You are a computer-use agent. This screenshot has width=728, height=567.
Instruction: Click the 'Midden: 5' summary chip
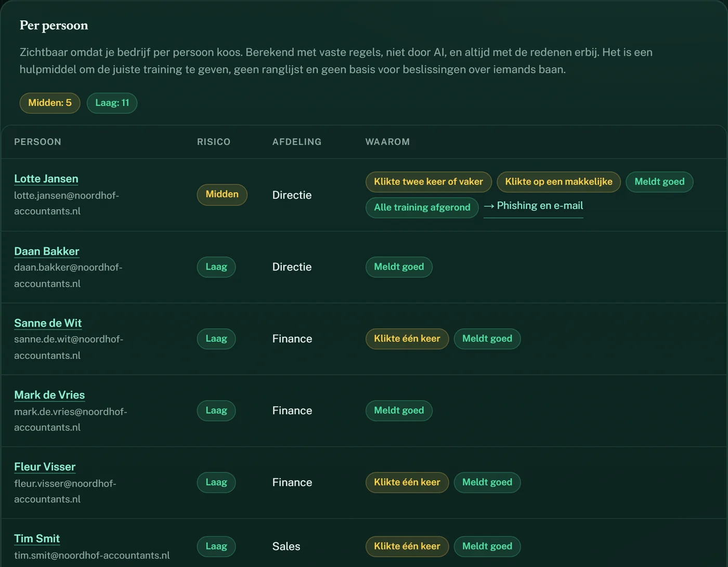coord(50,103)
